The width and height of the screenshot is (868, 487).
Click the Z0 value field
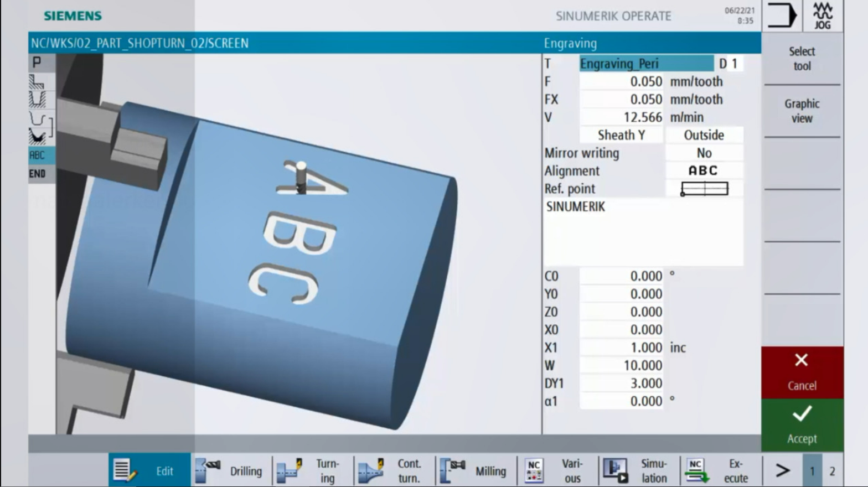coord(621,312)
